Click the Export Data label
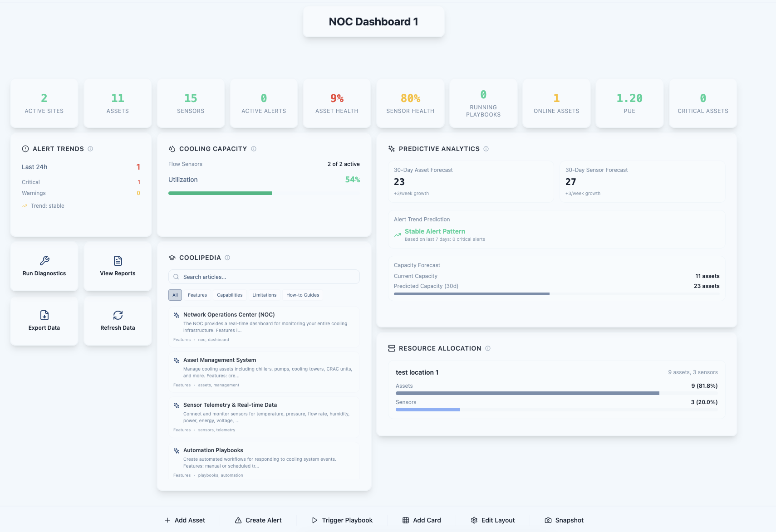The image size is (776, 532). coord(44,328)
